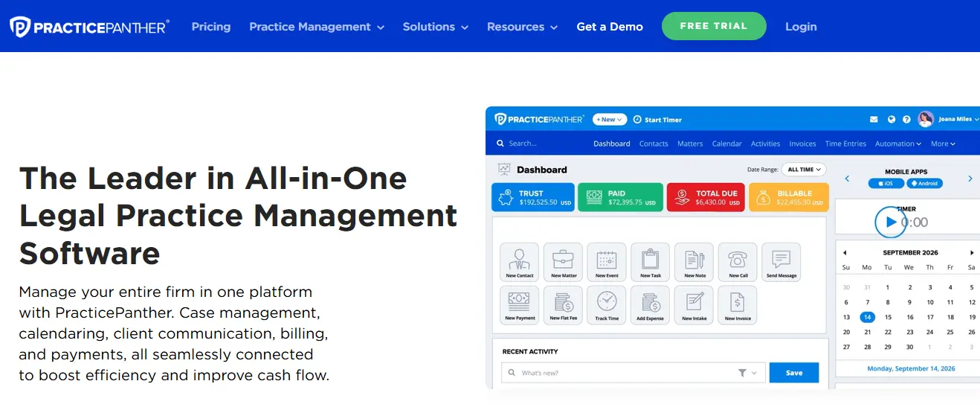This screenshot has height=410, width=980.
Task: Click the green PAID total card
Action: pos(620,197)
